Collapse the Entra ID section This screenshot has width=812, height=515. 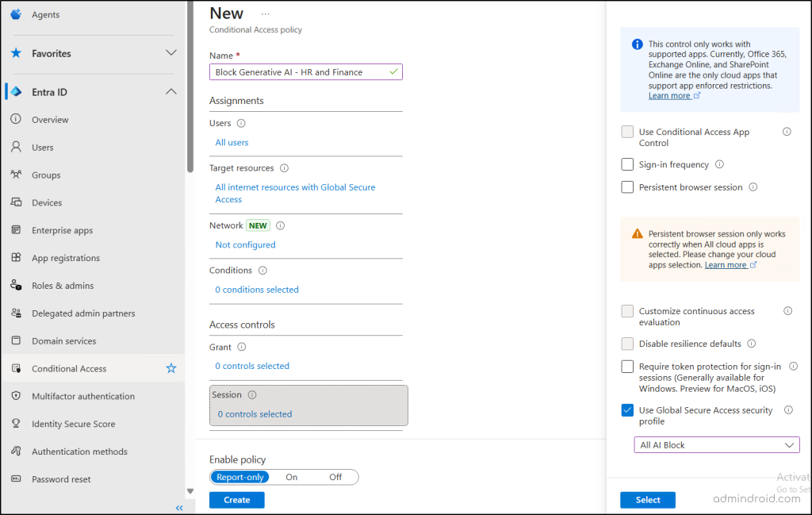coord(170,92)
